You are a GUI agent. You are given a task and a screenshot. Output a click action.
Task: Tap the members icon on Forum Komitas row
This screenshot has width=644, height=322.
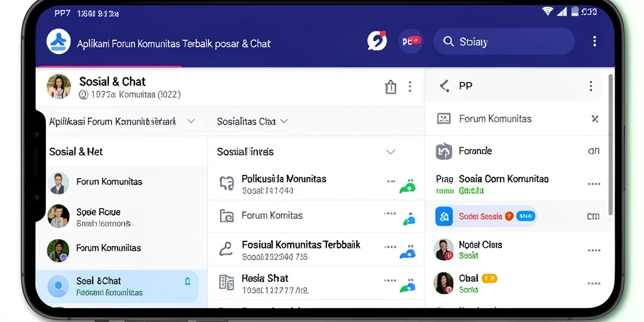tap(409, 219)
